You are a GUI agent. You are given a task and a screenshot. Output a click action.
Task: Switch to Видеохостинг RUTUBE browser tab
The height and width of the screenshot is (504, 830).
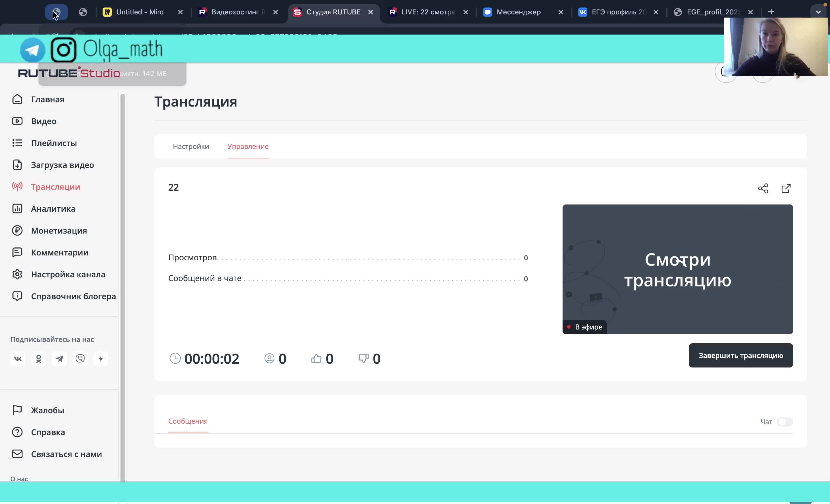pyautogui.click(x=238, y=12)
